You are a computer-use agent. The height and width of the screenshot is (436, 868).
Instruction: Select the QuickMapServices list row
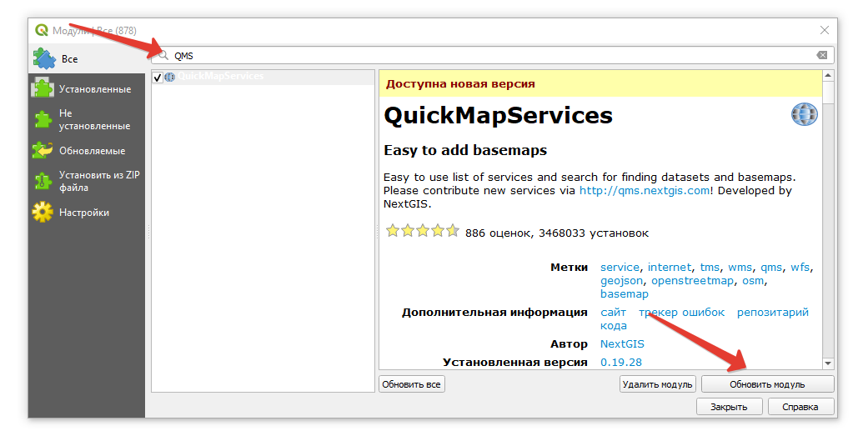pyautogui.click(x=263, y=77)
